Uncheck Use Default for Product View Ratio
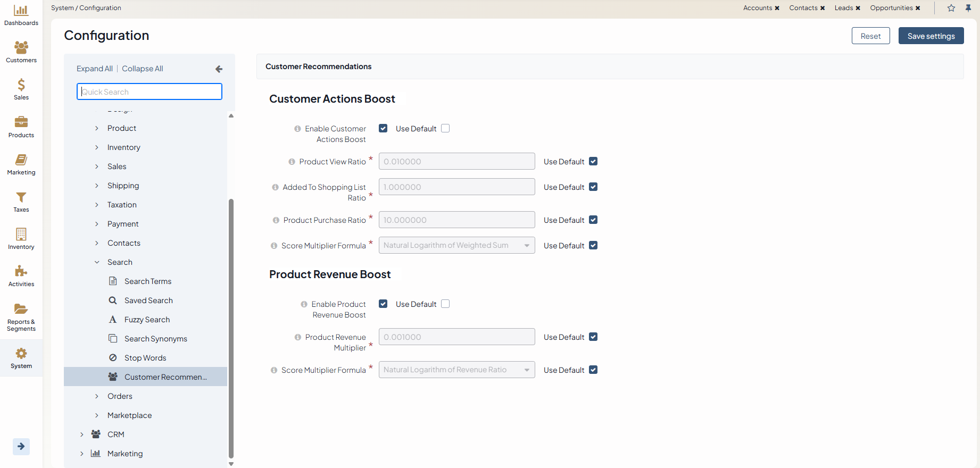This screenshot has width=980, height=468. pyautogui.click(x=593, y=162)
